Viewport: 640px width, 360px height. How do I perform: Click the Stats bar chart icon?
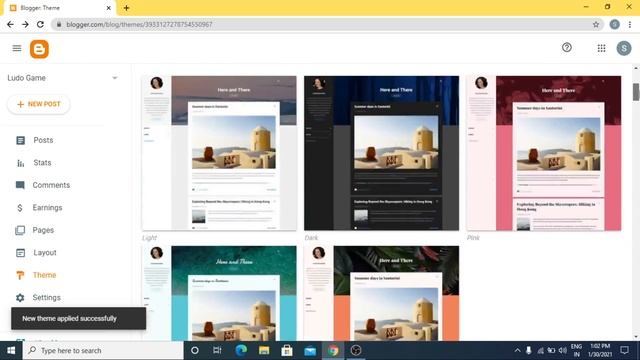coord(20,163)
